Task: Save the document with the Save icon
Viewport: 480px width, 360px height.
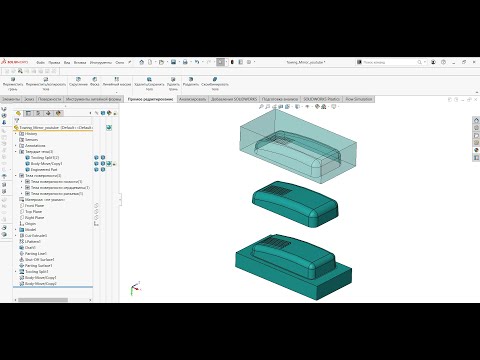Action: [173, 62]
